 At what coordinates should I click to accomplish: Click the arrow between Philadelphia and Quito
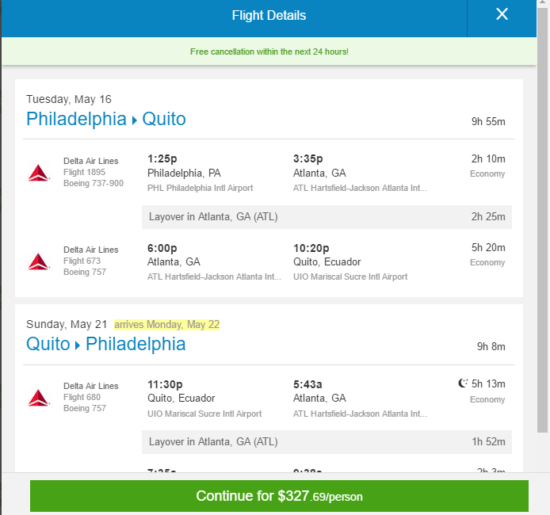[134, 121]
